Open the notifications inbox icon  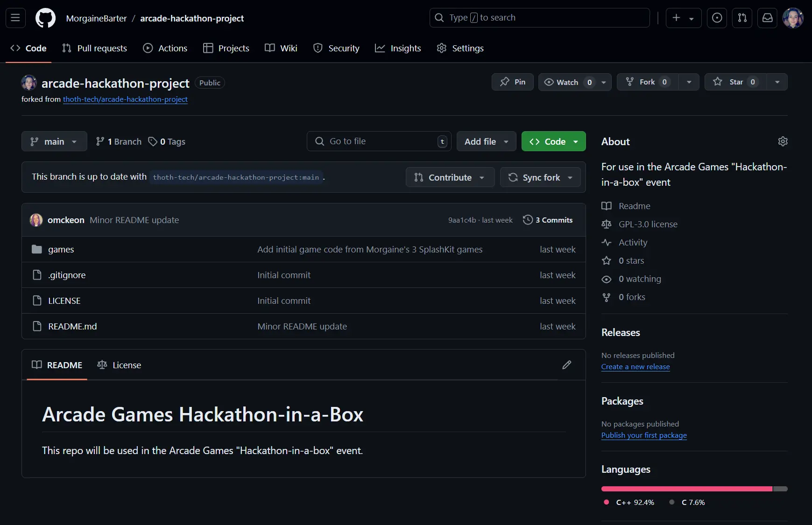(x=767, y=18)
